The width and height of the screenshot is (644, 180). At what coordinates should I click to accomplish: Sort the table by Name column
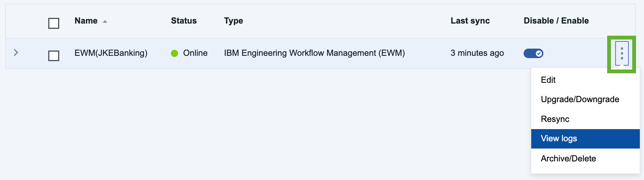[86, 21]
